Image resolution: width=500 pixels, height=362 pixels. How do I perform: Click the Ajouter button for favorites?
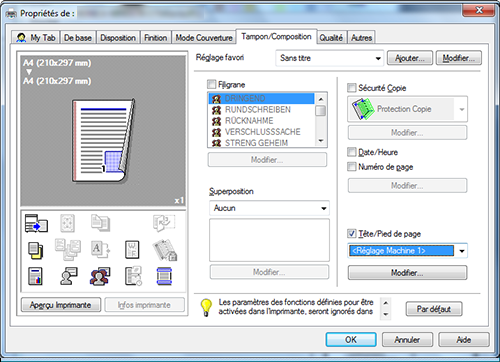410,58
